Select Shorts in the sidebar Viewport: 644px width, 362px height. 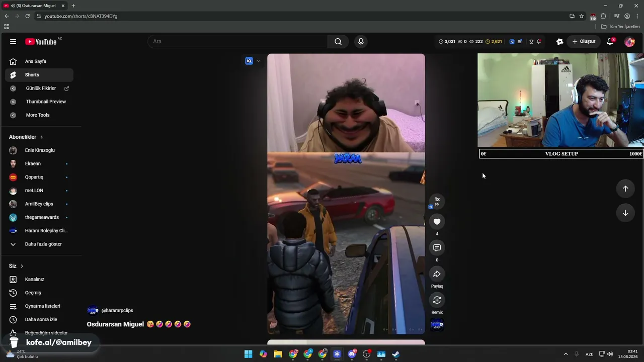[x=39, y=75]
